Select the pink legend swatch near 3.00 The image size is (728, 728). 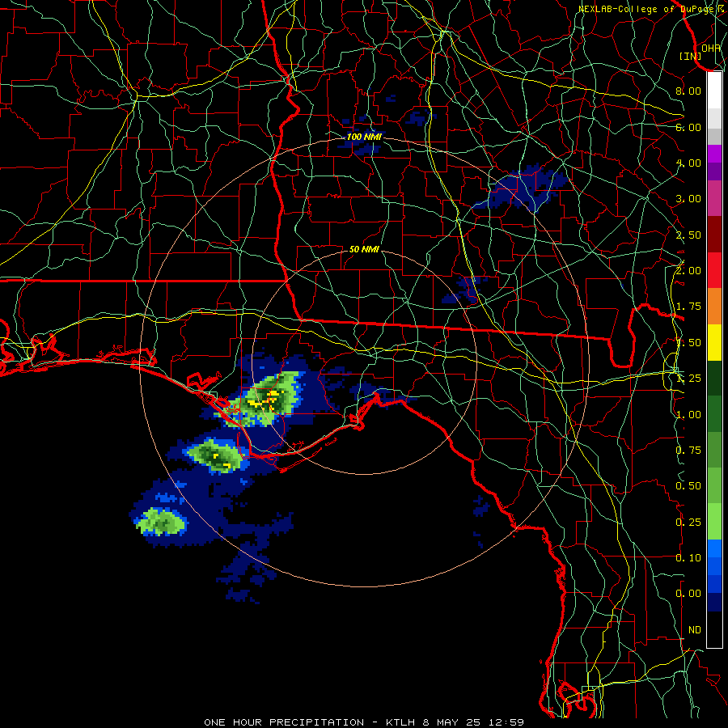[x=714, y=198]
